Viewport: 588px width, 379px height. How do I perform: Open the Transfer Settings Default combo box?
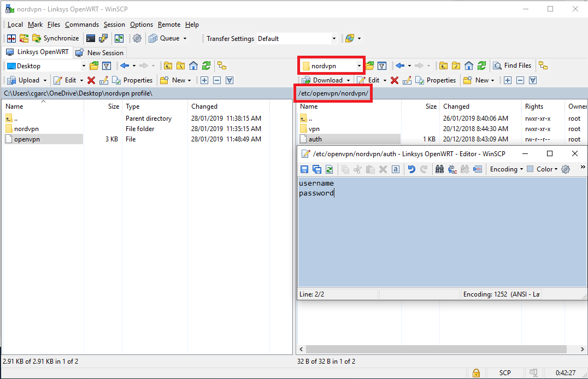(297, 39)
